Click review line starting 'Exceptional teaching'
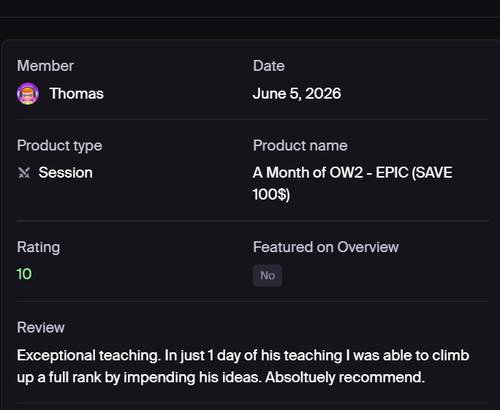The width and height of the screenshot is (500, 410). (243, 356)
